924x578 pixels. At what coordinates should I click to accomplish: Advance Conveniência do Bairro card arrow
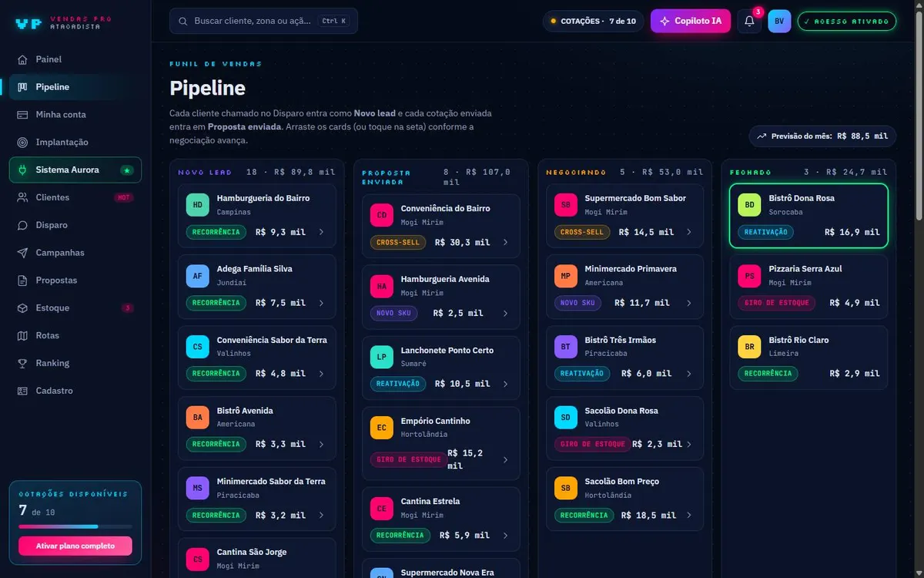505,242
